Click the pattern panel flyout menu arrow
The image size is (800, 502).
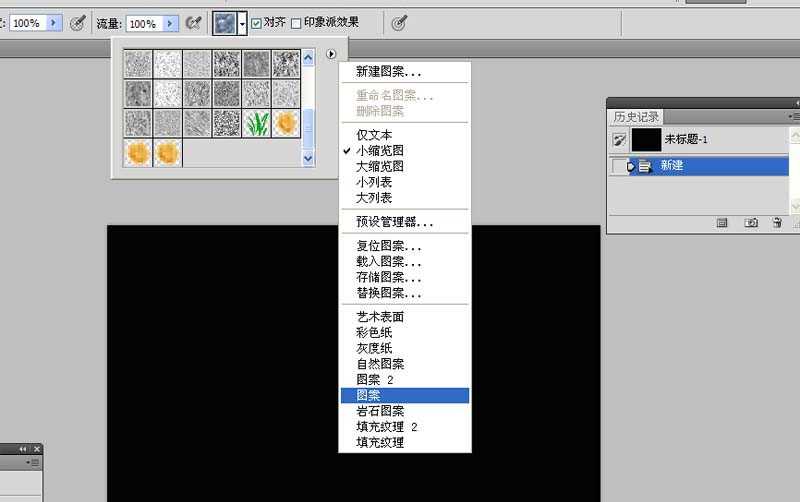point(331,54)
